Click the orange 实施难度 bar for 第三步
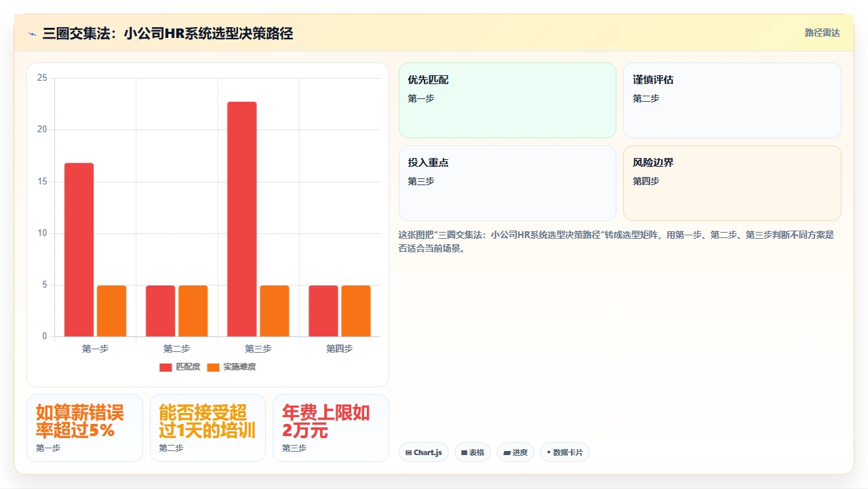This screenshot has height=489, width=868. pyautogui.click(x=275, y=311)
